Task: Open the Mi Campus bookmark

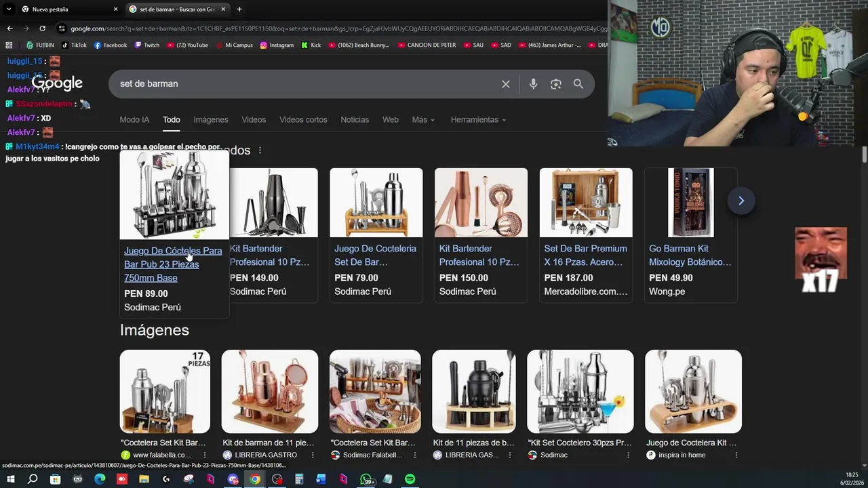Action: [x=234, y=45]
